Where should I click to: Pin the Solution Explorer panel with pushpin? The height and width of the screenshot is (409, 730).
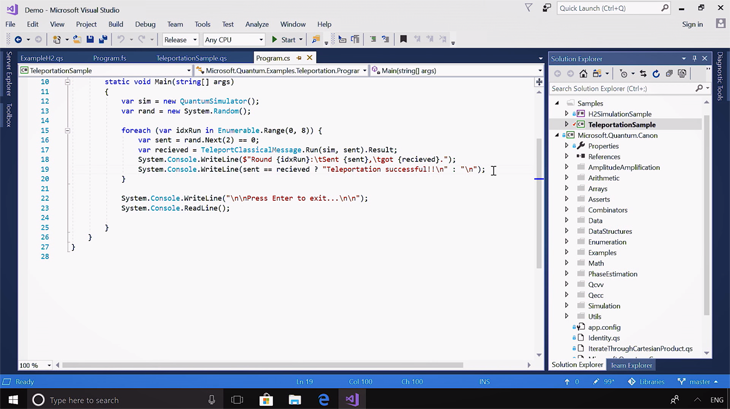point(695,59)
